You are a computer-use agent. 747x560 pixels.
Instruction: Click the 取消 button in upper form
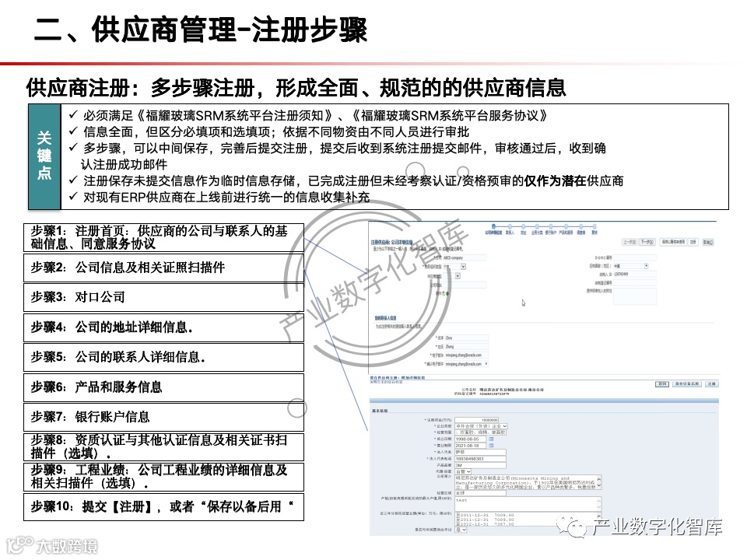pos(708,243)
